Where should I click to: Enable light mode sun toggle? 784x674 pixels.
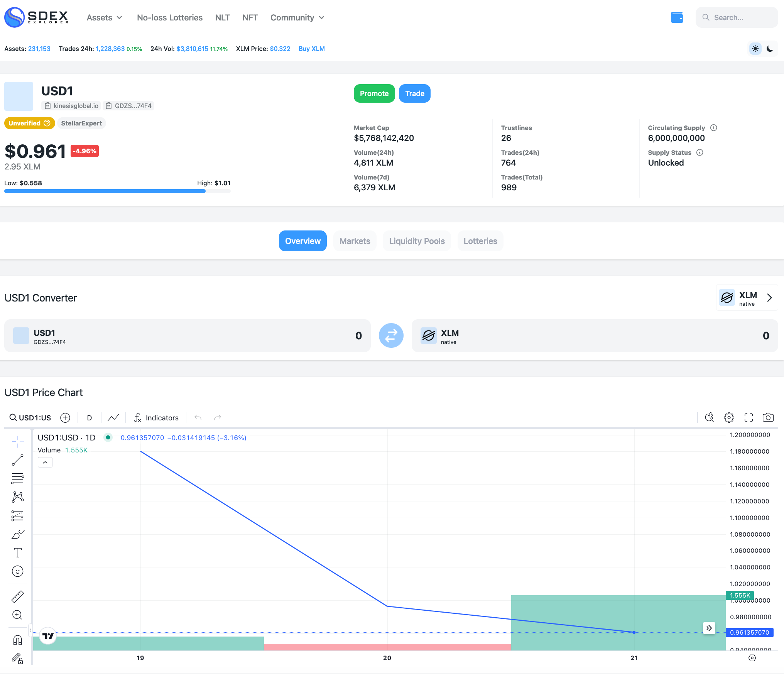tap(755, 49)
